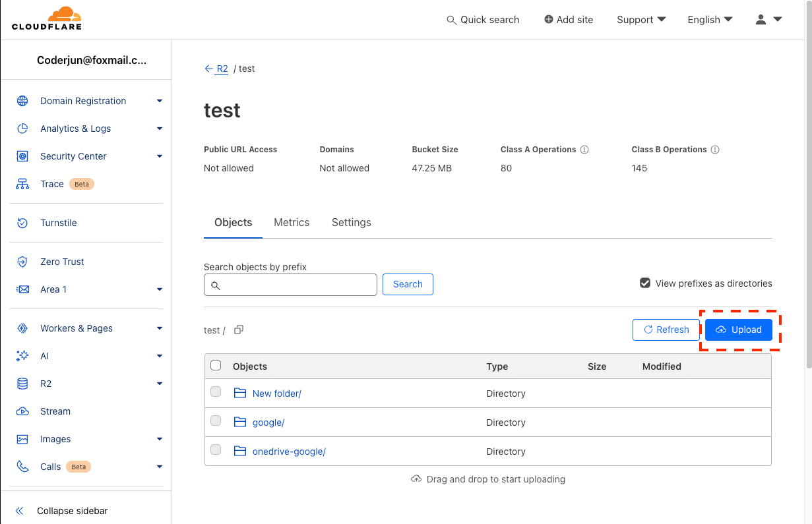
Task: Click the Zero Trust icon
Action: [x=22, y=262]
